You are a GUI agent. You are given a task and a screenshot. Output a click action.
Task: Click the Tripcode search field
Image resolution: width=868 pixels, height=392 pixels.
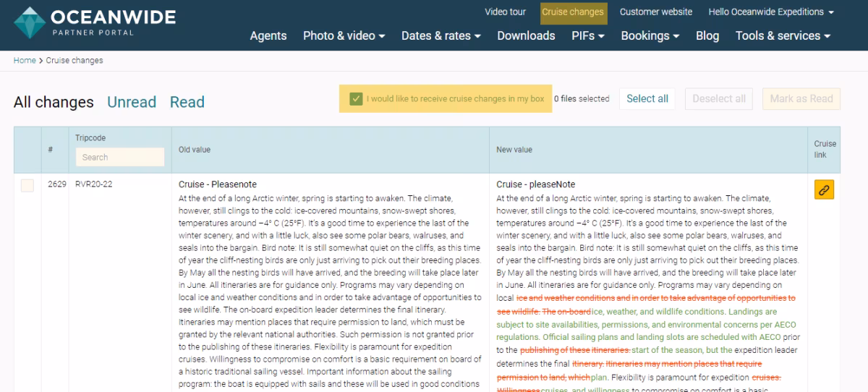[x=120, y=157]
